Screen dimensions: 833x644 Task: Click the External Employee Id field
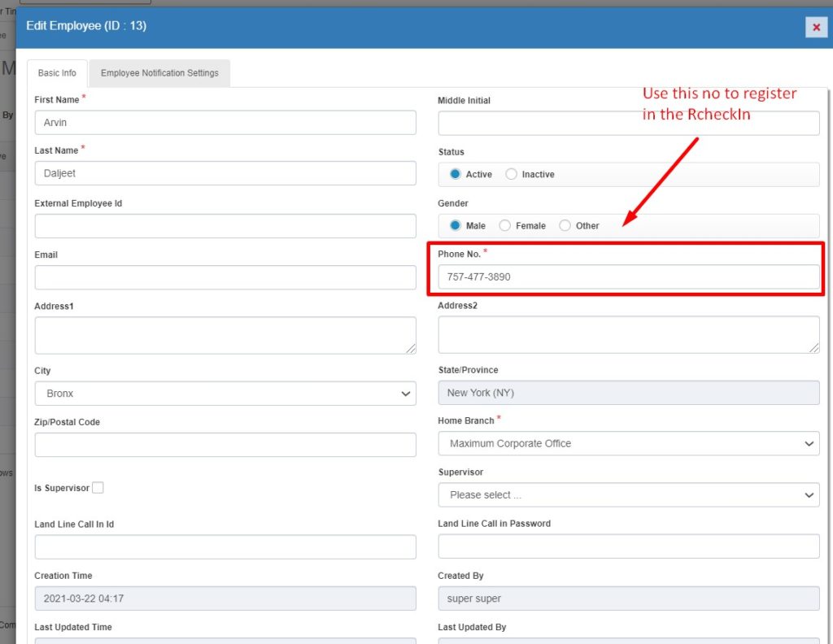coord(225,226)
